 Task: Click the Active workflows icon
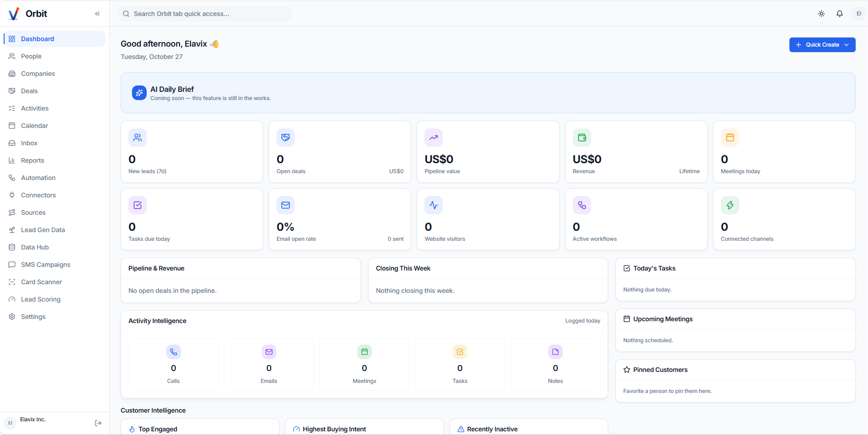pyautogui.click(x=582, y=205)
